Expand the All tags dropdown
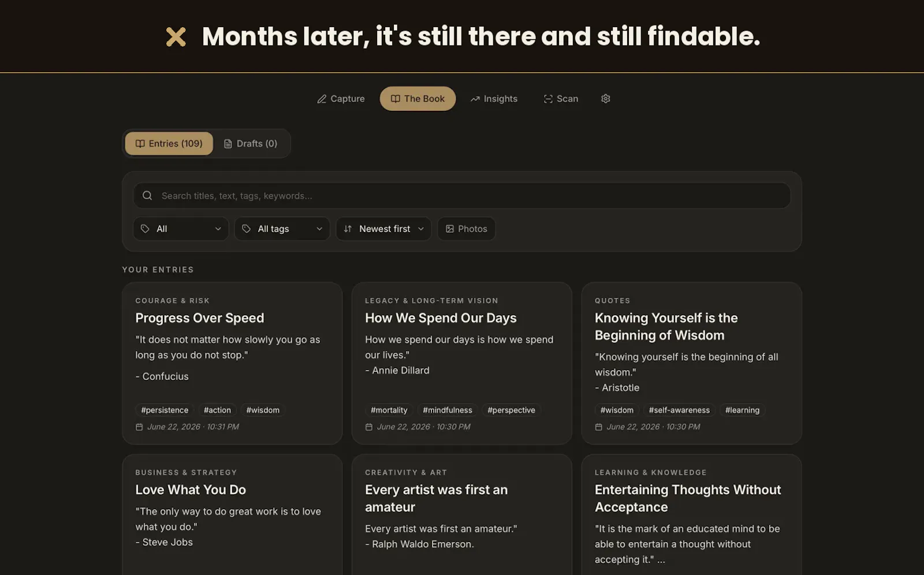The height and width of the screenshot is (575, 924). pyautogui.click(x=282, y=229)
